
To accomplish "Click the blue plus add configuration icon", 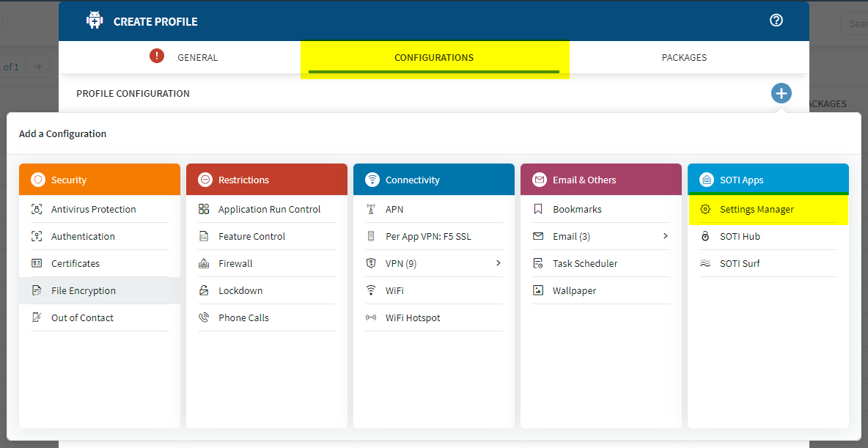I will click(781, 93).
